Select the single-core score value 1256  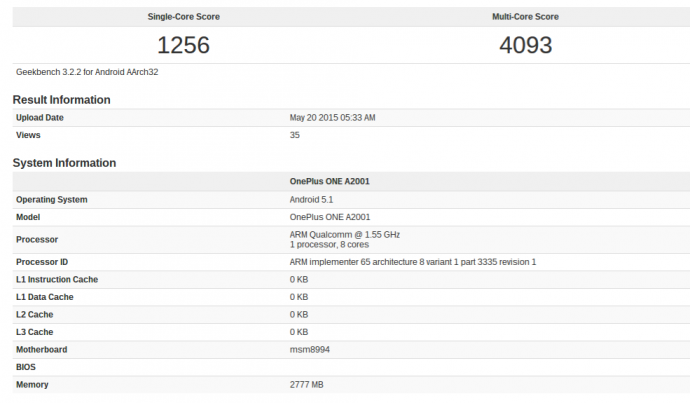click(183, 45)
